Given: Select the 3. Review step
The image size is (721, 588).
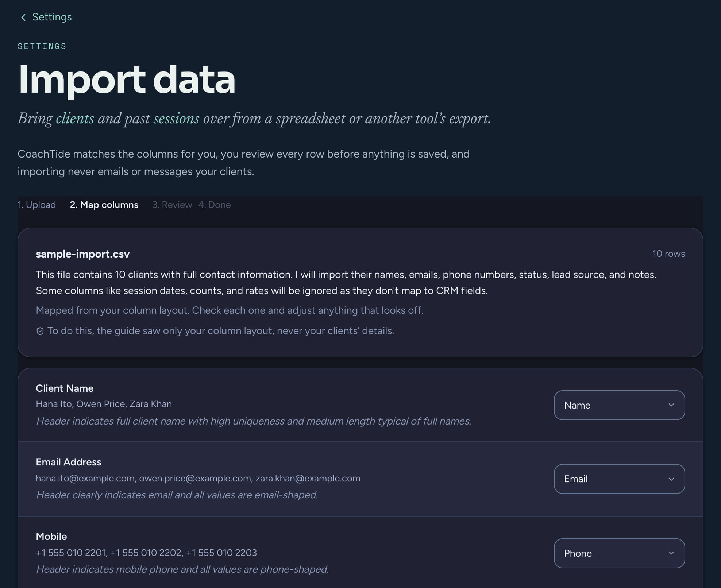Looking at the screenshot, I should 172,205.
